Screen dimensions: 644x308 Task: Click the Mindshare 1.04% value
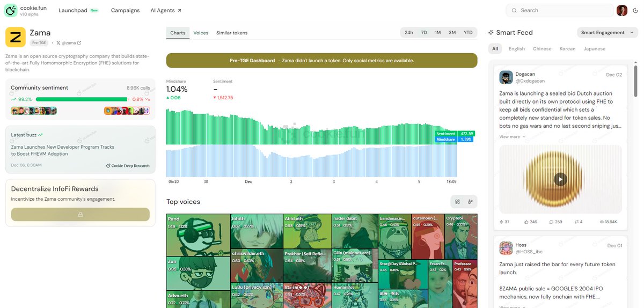coord(177,89)
